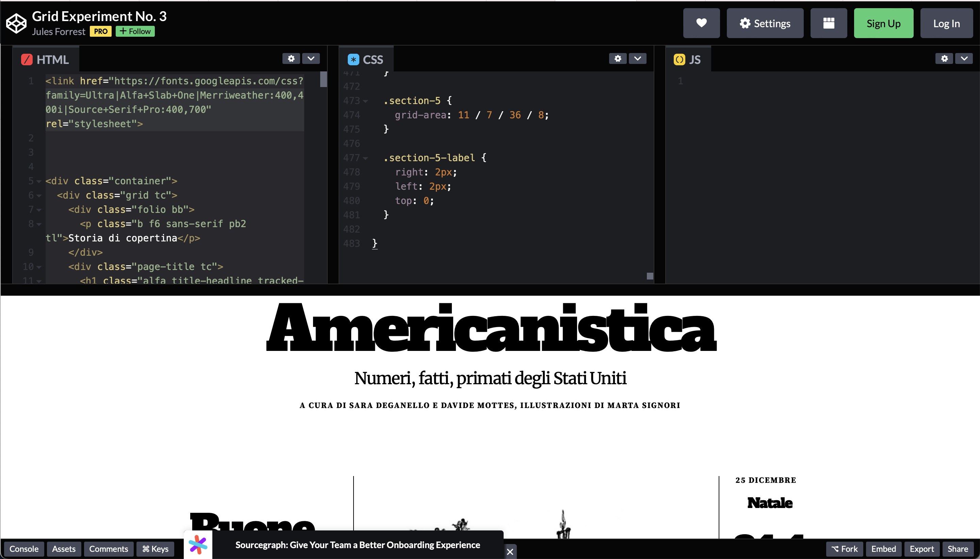Click the CSS asterisk icon

point(353,60)
